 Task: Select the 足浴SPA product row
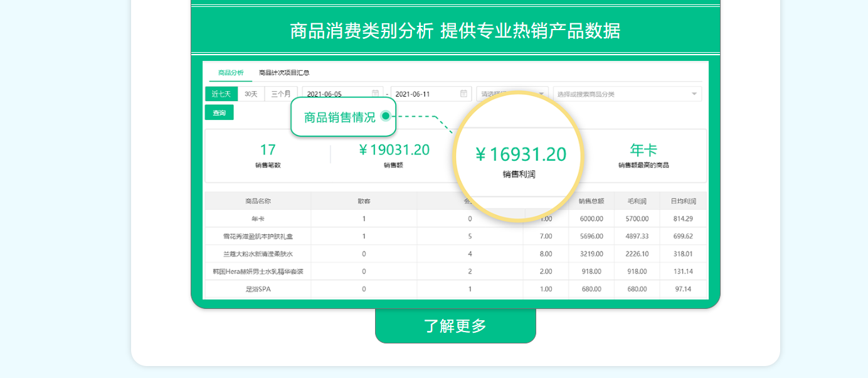257,289
